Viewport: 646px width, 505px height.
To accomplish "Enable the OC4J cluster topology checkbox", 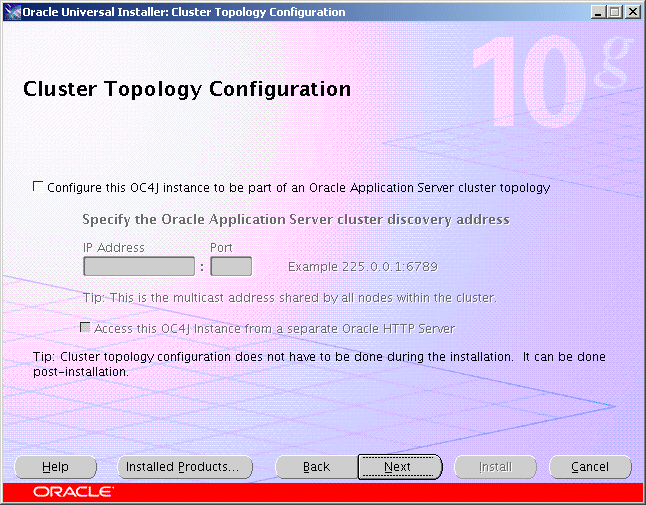I will [x=37, y=187].
